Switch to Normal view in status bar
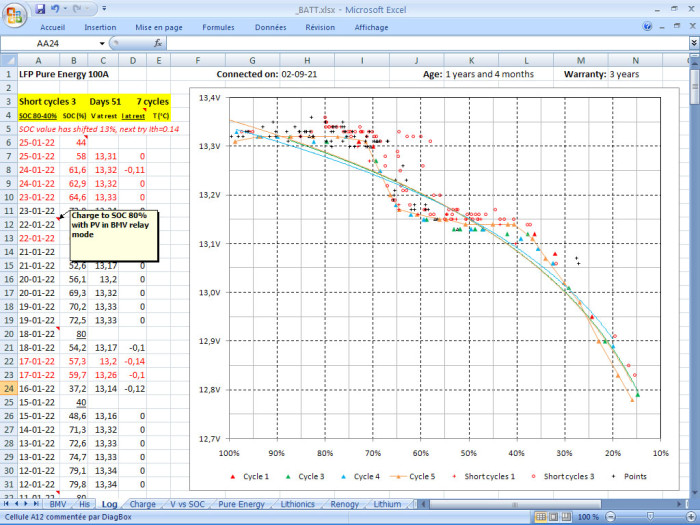 pyautogui.click(x=541, y=517)
